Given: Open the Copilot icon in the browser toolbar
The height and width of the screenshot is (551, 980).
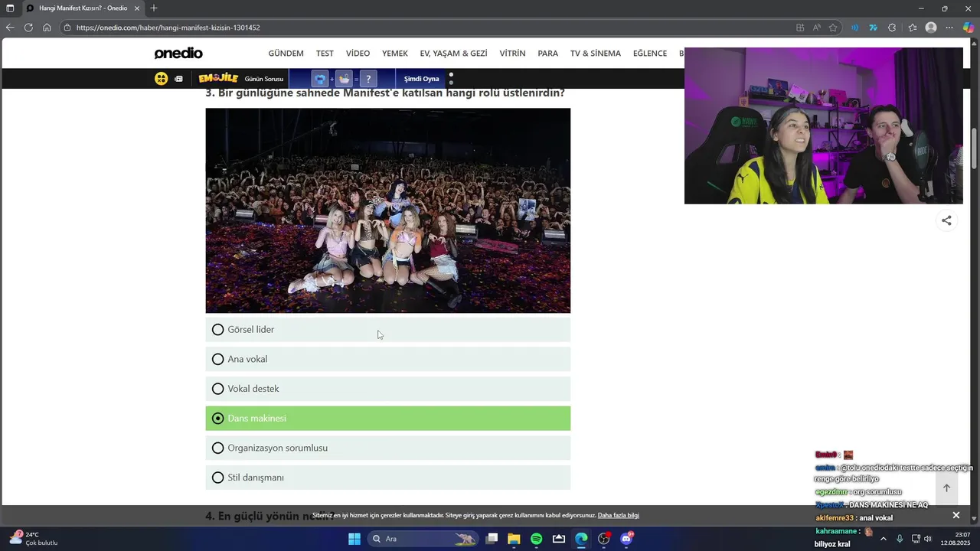Looking at the screenshot, I should [x=969, y=28].
